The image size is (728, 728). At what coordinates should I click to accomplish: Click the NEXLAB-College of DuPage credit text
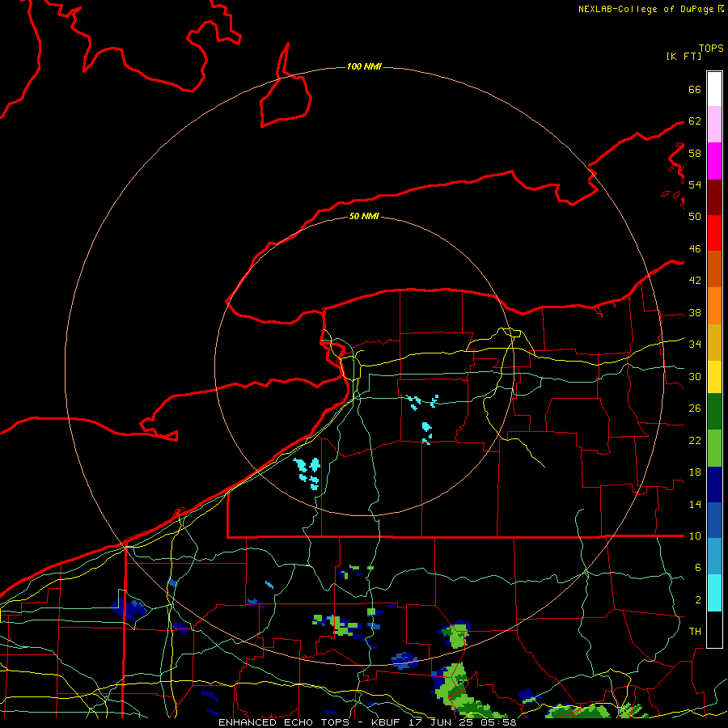645,9
